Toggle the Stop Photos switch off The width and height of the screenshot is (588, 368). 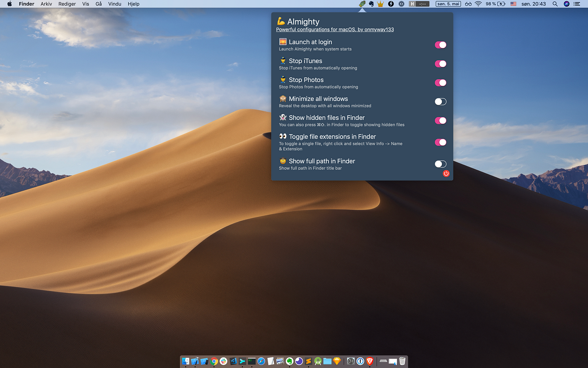click(x=441, y=82)
